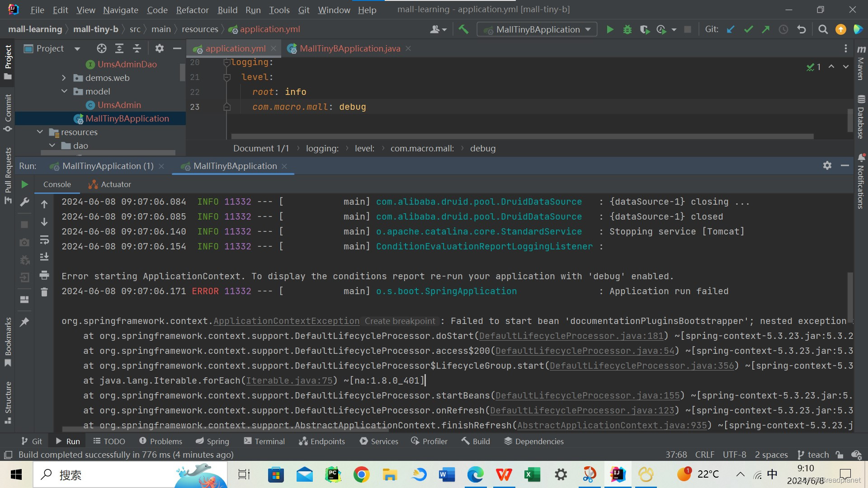Take a thread dump with the camera icon
This screenshot has height=488, width=868.
tap(24, 242)
